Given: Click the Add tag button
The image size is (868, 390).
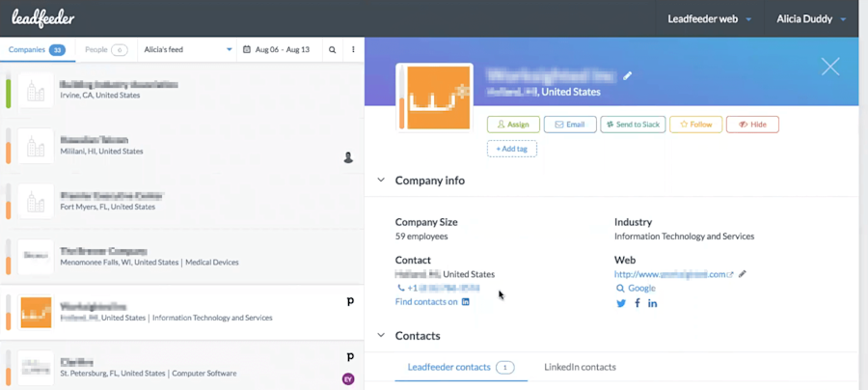Looking at the screenshot, I should coord(512,149).
